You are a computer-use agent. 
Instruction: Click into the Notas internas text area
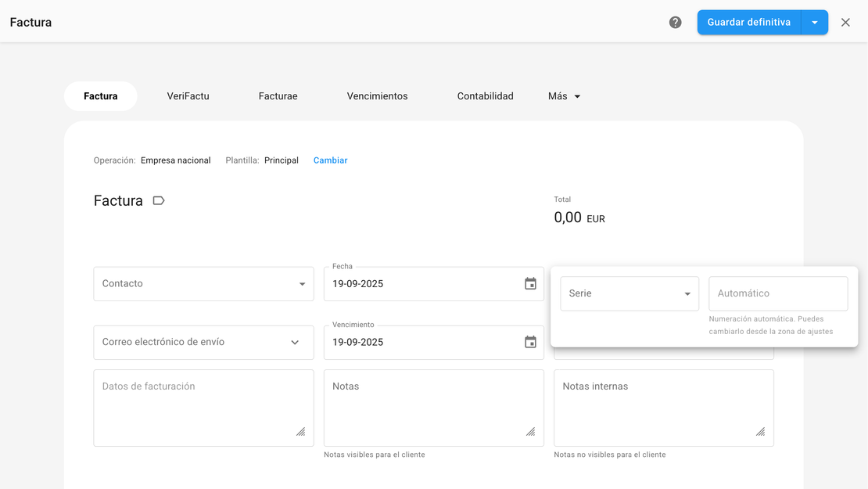(663, 408)
